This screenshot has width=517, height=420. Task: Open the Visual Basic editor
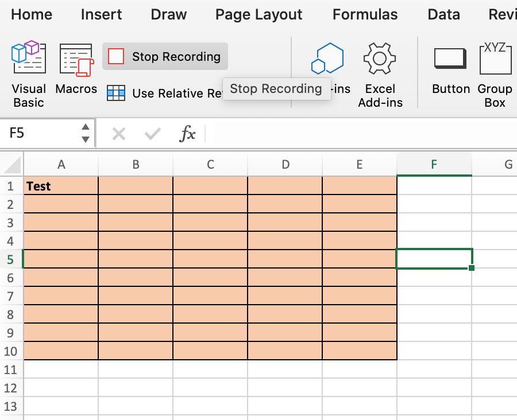[x=28, y=75]
